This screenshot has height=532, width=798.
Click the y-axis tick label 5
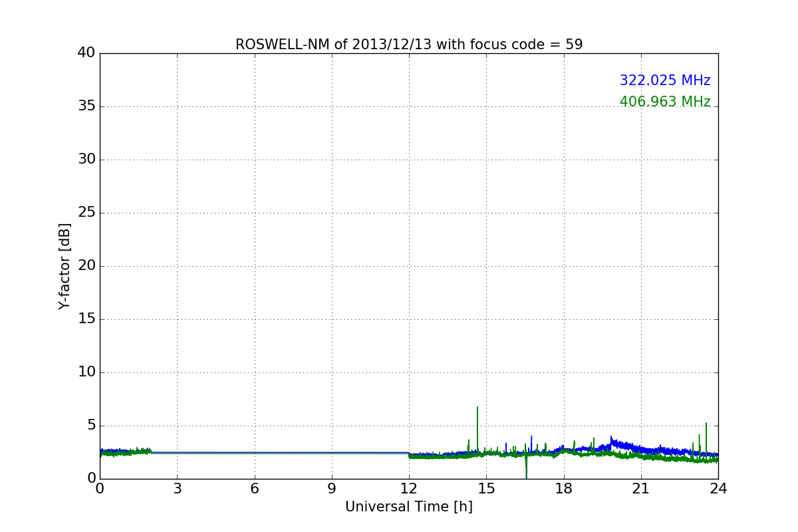pyautogui.click(x=90, y=426)
